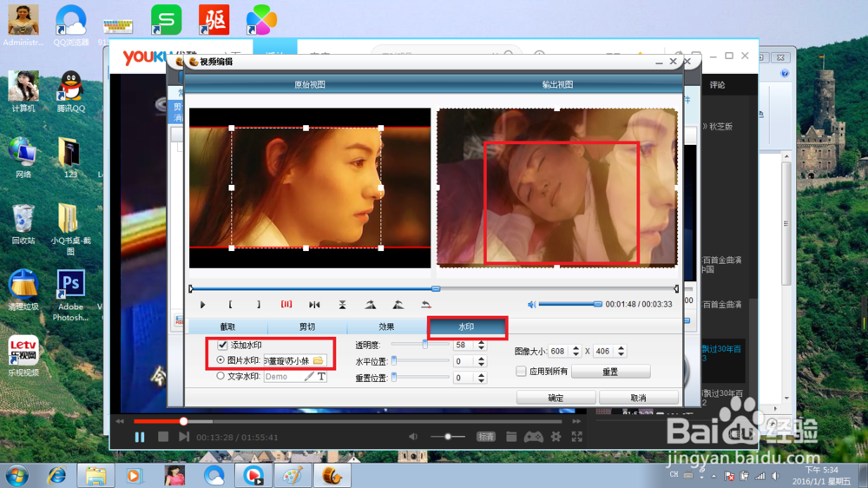Skip to next video in Youku

184,437
